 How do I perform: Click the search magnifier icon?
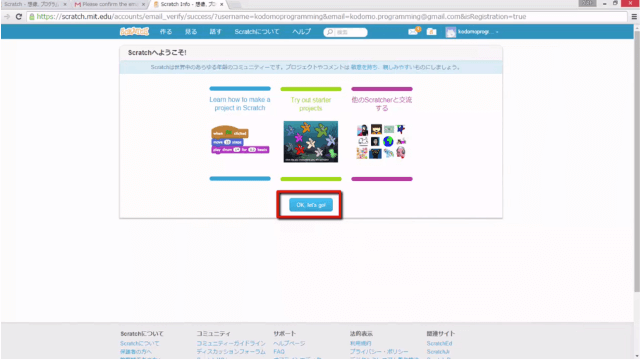[330, 32]
